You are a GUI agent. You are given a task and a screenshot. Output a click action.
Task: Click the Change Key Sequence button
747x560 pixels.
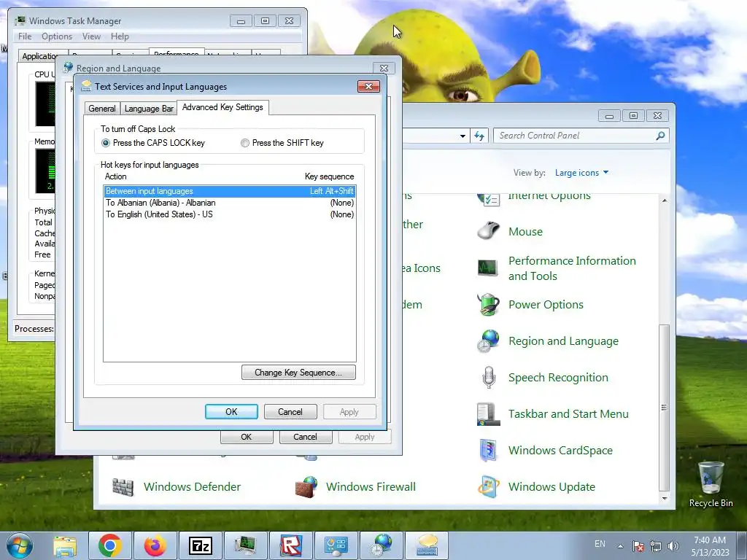click(298, 373)
